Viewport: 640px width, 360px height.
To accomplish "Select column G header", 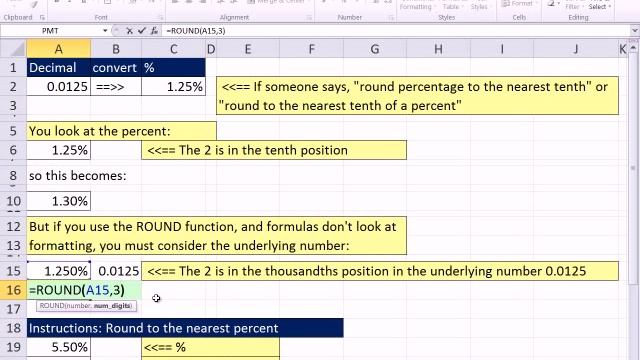I will (375, 49).
